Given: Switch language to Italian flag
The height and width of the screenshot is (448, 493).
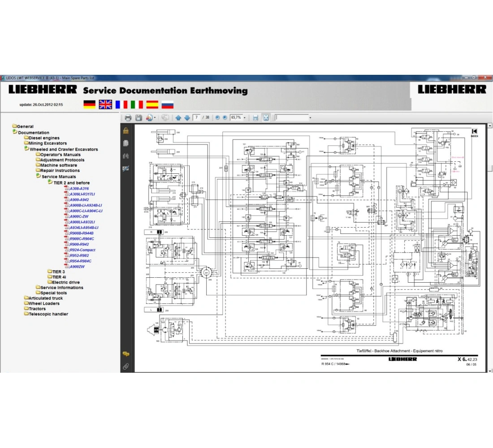Looking at the screenshot, I should [137, 104].
